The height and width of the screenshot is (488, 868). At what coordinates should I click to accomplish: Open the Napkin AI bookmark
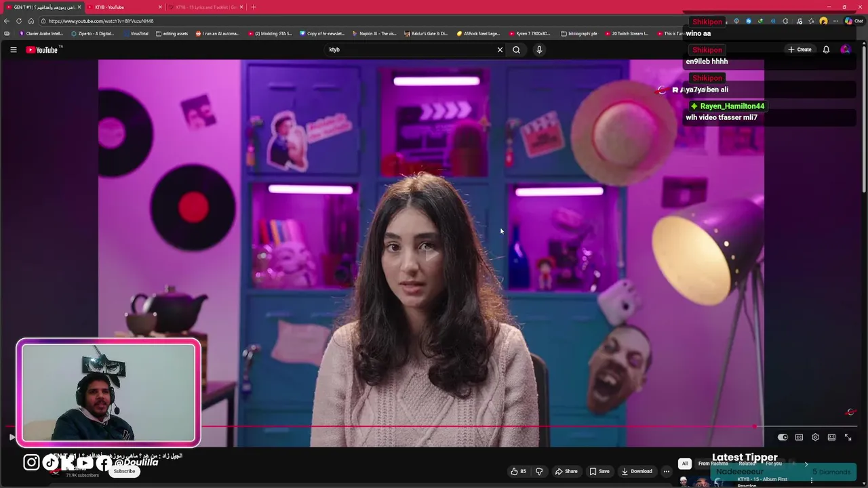click(375, 33)
